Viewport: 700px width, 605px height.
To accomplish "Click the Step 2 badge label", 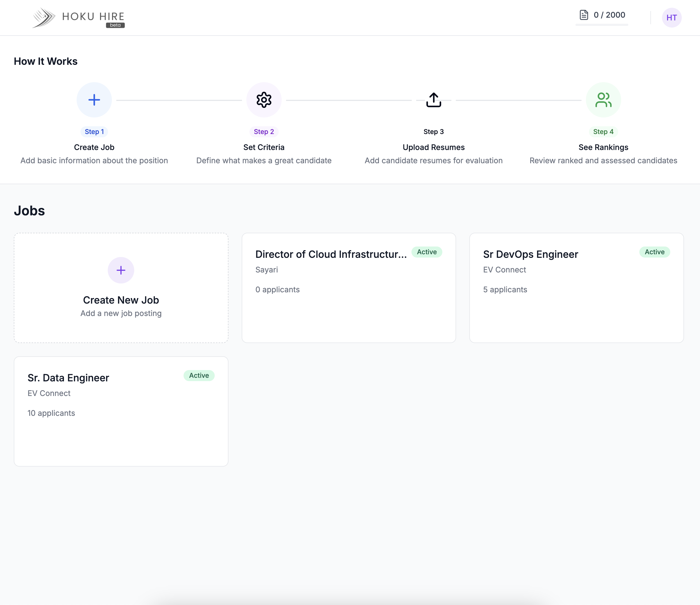I will pyautogui.click(x=264, y=132).
